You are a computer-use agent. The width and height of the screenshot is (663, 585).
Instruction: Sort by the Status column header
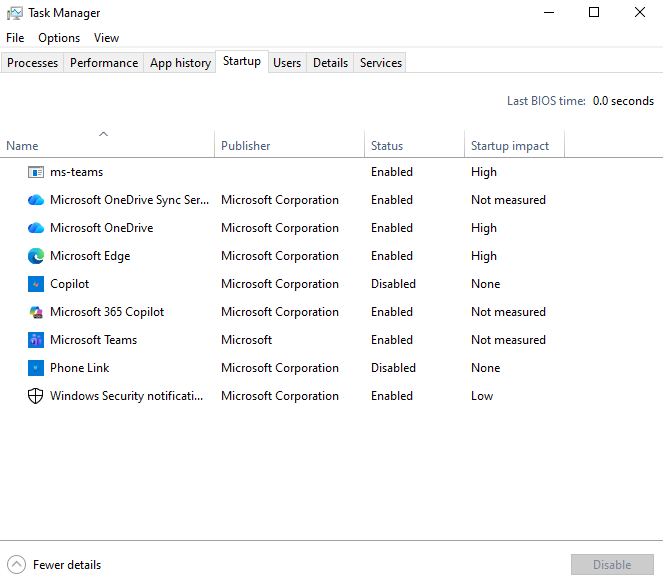pos(414,145)
